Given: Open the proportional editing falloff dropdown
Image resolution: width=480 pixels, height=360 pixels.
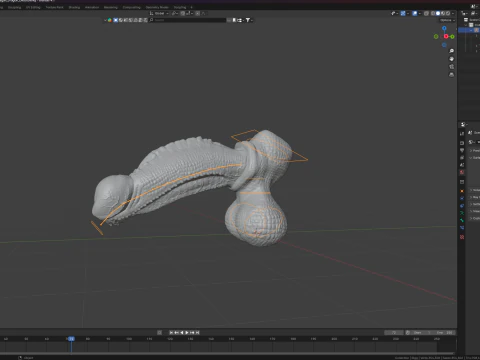Looking at the screenshot, I should (x=203, y=13).
